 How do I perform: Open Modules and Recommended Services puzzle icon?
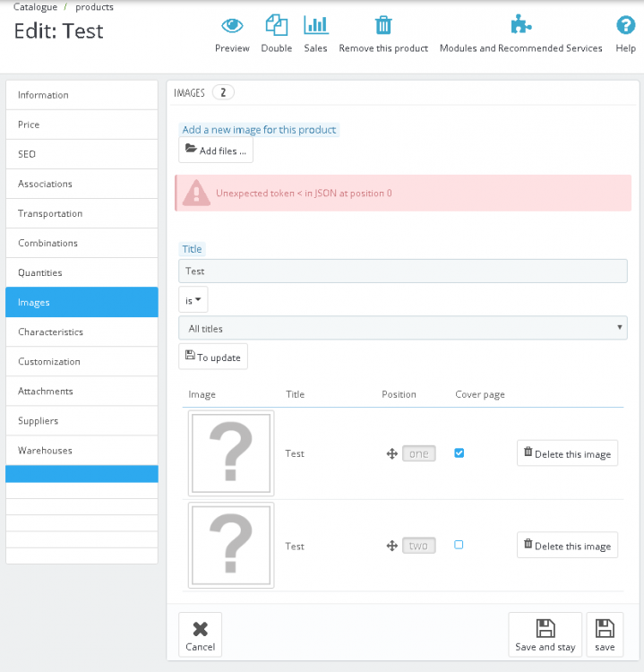click(x=520, y=25)
